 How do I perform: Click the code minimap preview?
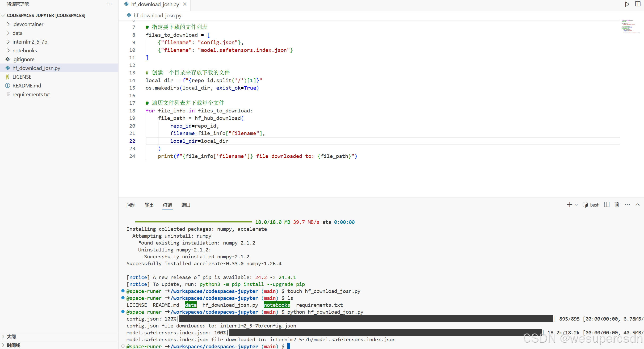pos(630,26)
